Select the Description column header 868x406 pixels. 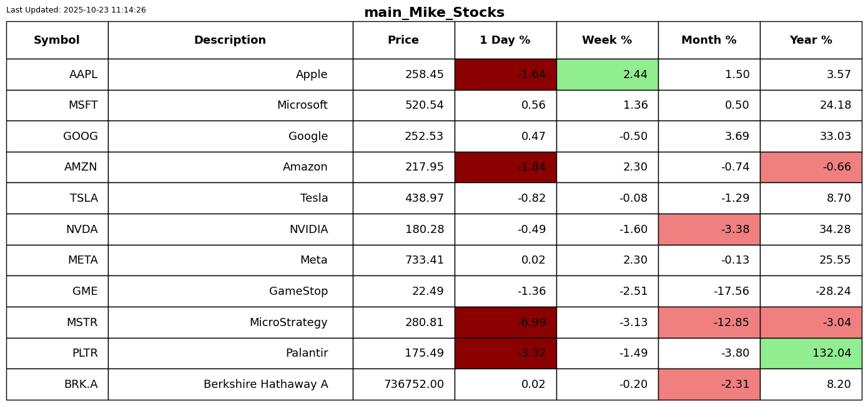230,41
